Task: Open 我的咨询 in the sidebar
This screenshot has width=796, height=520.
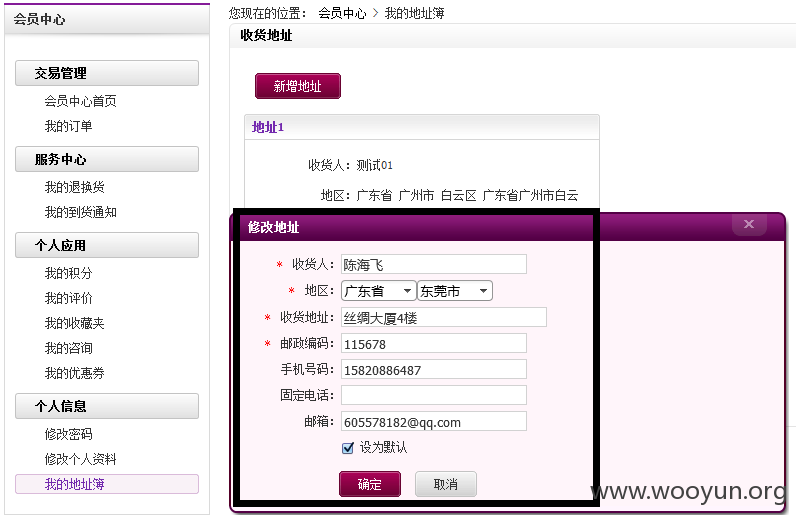Action: pyautogui.click(x=69, y=348)
